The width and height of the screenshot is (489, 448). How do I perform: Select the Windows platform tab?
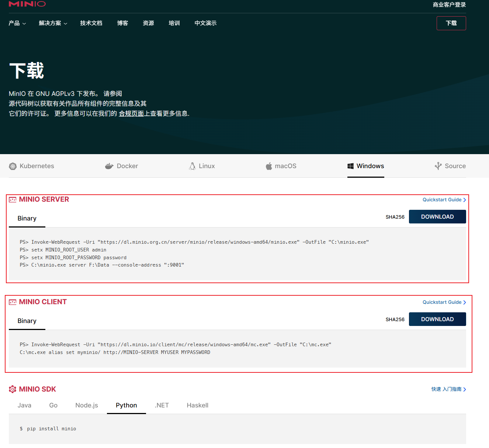coord(366,166)
